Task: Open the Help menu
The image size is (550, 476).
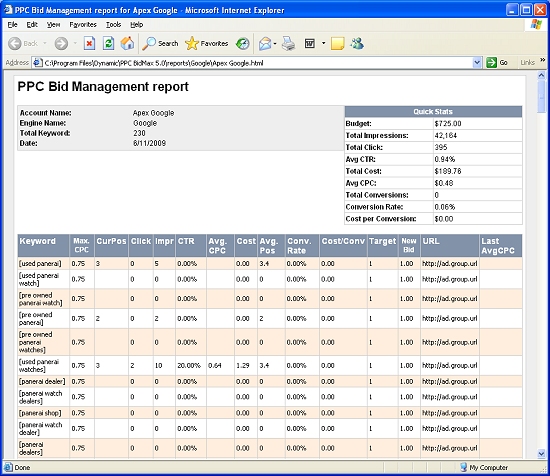Action: pyautogui.click(x=136, y=25)
